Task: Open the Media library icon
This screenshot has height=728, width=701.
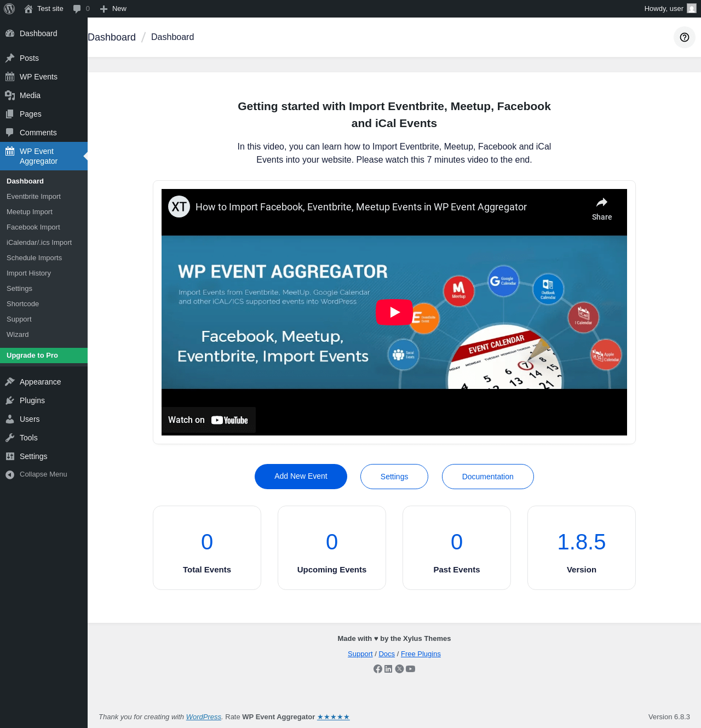Action: [10, 95]
